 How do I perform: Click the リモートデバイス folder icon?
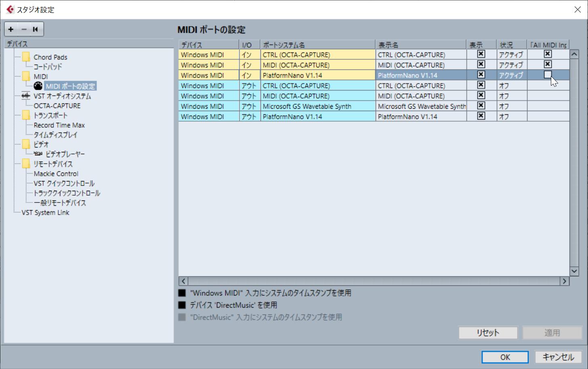(25, 164)
